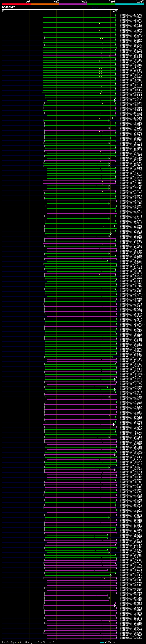Open the UniRef100_A0NVJ4 entry
This screenshot has height=644, width=146.
[131, 570]
